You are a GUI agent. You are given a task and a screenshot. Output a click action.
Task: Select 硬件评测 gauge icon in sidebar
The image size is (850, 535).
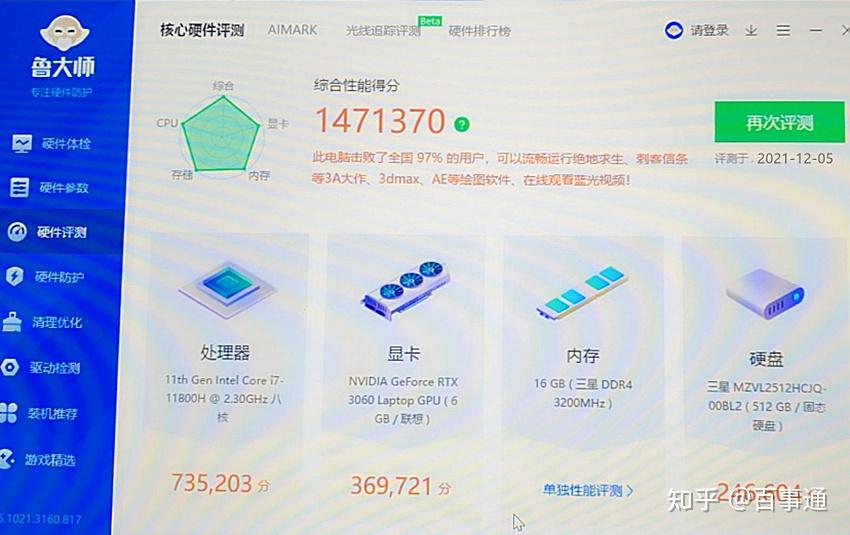tap(17, 232)
